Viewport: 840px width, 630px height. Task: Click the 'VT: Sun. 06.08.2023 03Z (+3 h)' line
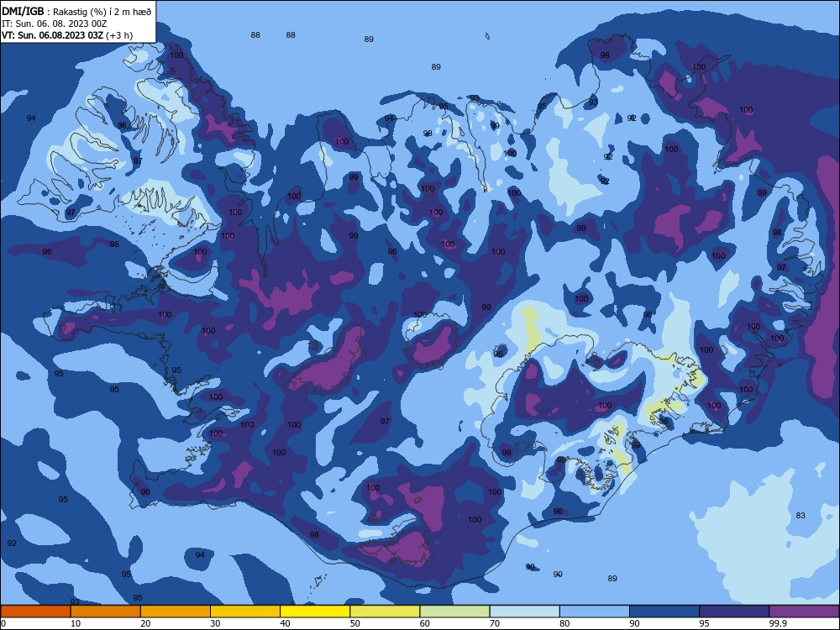tap(67, 35)
